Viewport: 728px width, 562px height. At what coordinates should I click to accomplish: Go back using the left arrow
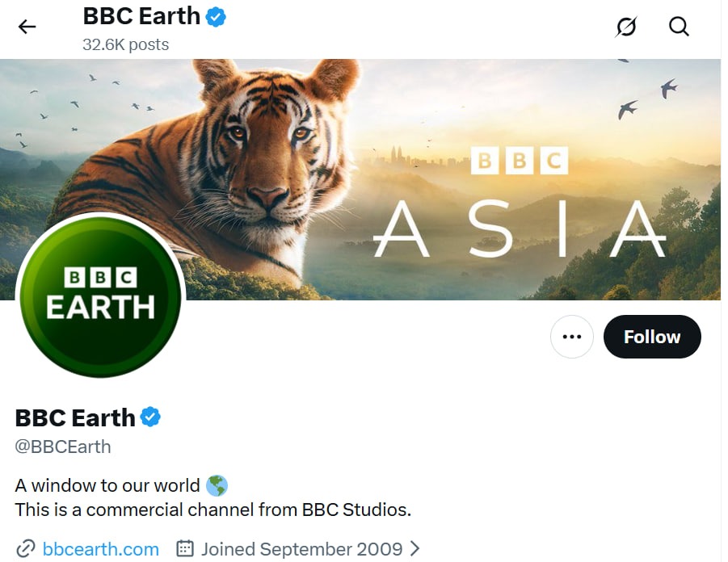(27, 27)
